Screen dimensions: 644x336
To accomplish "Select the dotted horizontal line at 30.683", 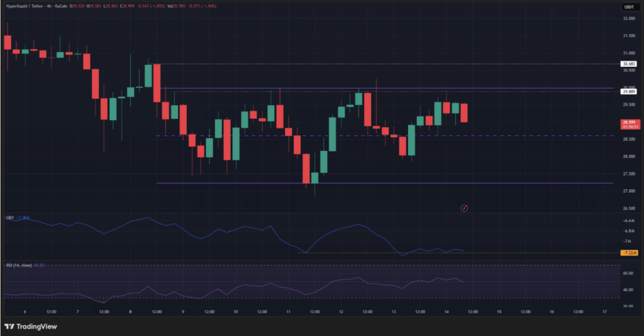I will click(x=377, y=64).
